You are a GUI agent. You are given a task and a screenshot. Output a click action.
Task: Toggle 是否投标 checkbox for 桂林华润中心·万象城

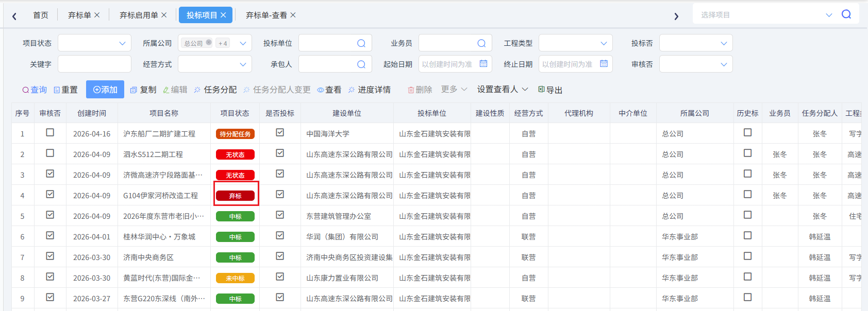280,236
